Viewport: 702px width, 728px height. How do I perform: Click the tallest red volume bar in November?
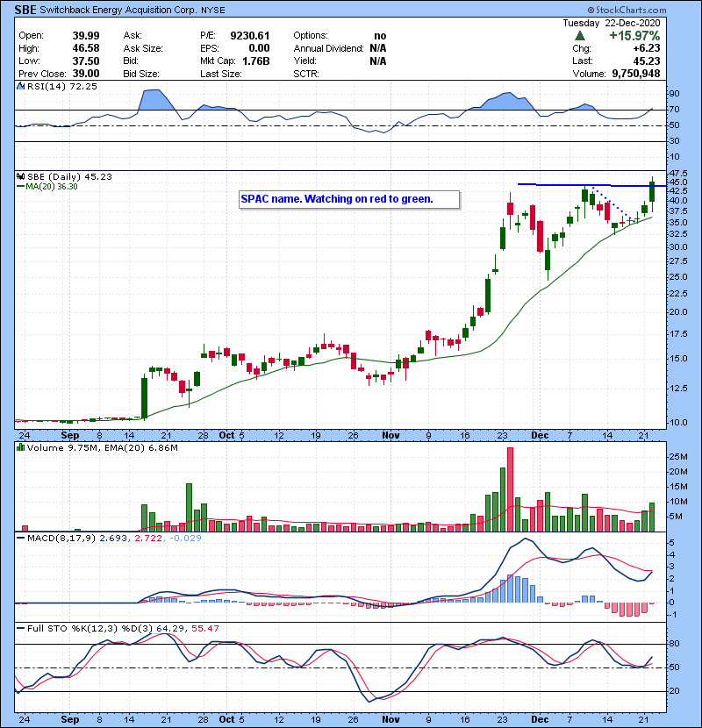pos(510,489)
